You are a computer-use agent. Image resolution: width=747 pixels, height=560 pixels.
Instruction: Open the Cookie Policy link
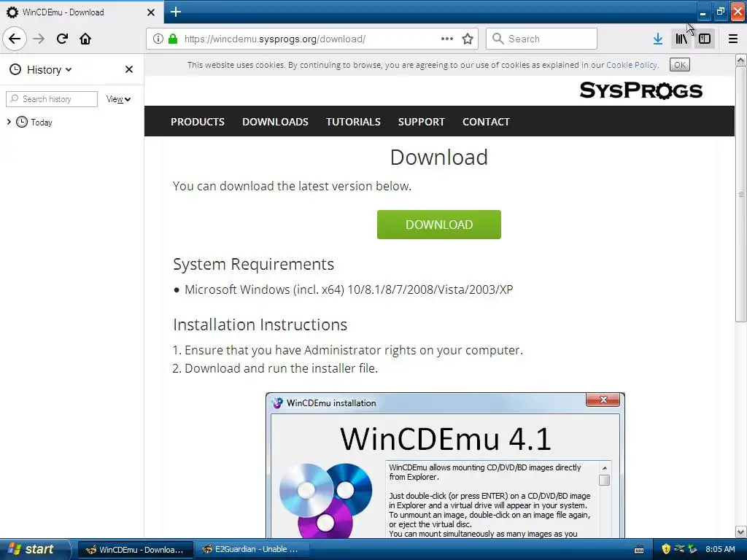click(x=632, y=65)
